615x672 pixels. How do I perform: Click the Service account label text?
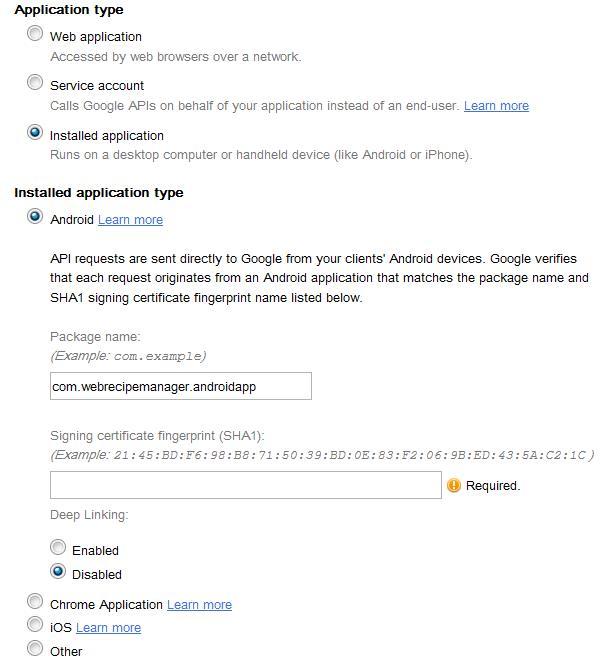97,86
